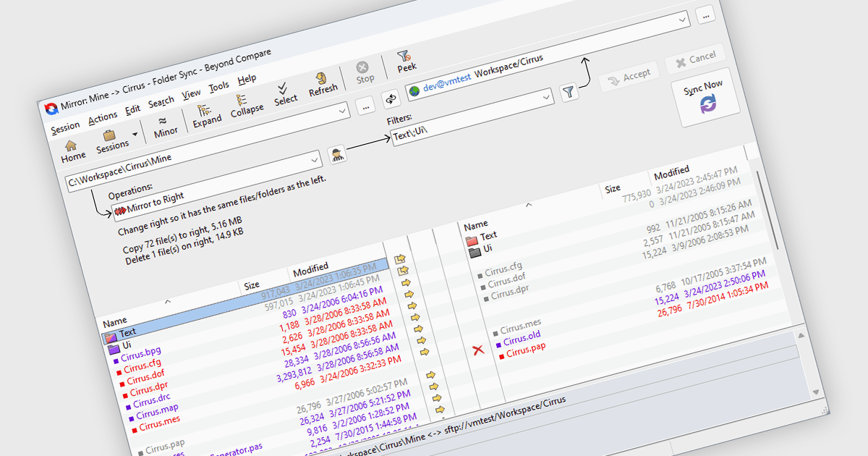Open the View menu
Viewport: 868px width, 456px height.
tap(192, 94)
